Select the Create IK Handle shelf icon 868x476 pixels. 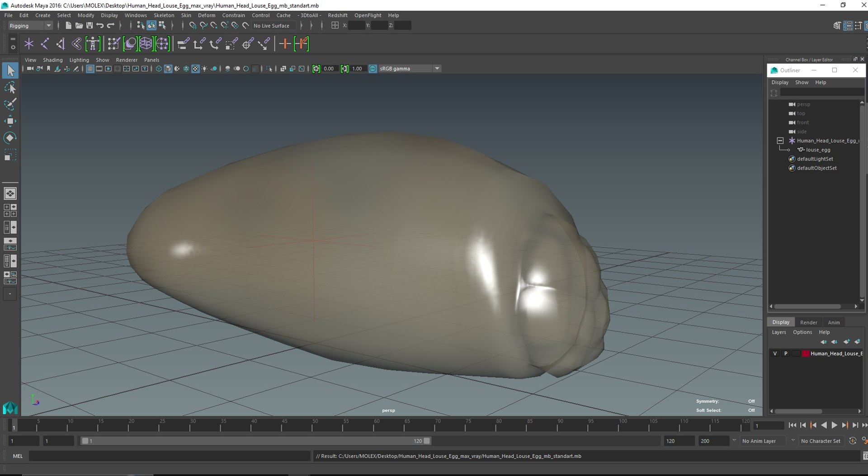pyautogui.click(x=61, y=44)
